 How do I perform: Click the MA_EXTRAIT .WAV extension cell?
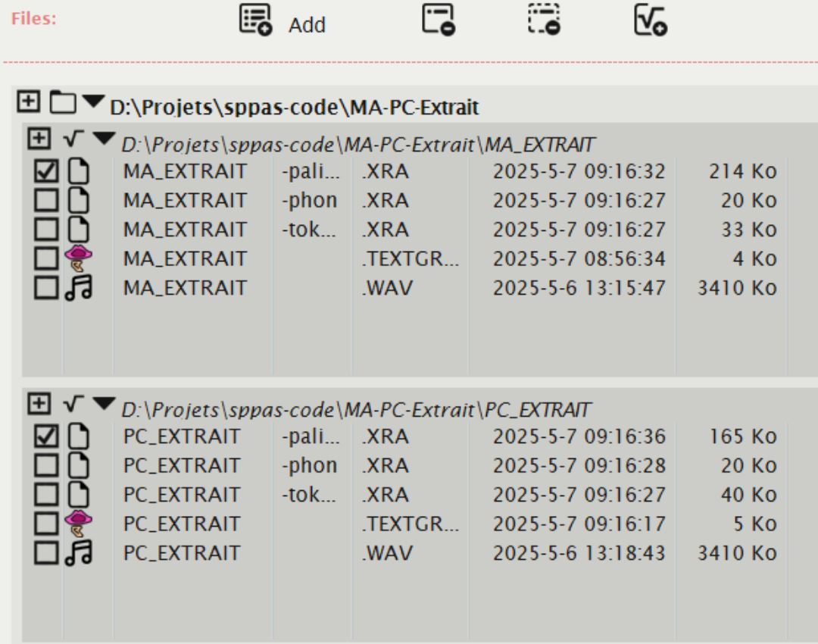pos(387,288)
